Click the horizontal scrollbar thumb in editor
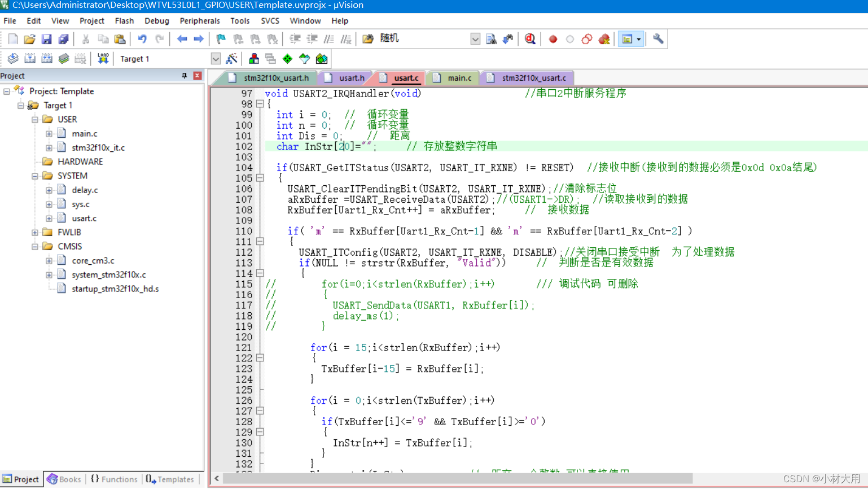The height and width of the screenshot is (489, 868). tap(458, 479)
